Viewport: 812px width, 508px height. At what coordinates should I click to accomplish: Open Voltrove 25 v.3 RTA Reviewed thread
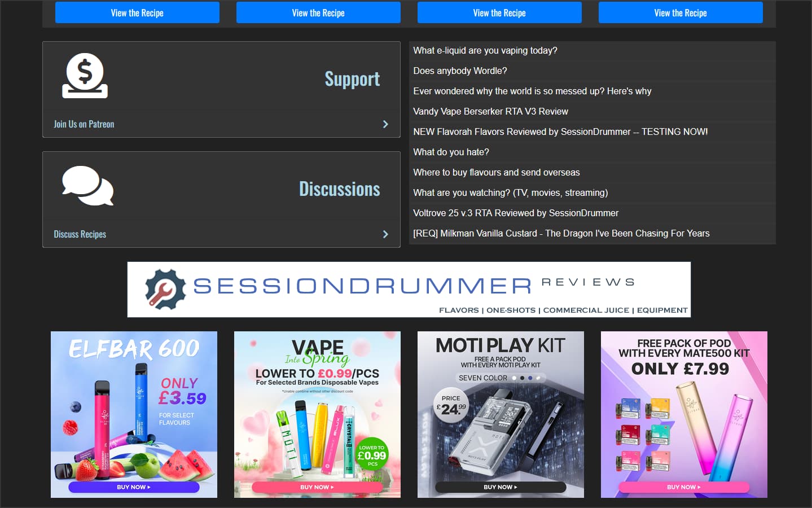516,213
